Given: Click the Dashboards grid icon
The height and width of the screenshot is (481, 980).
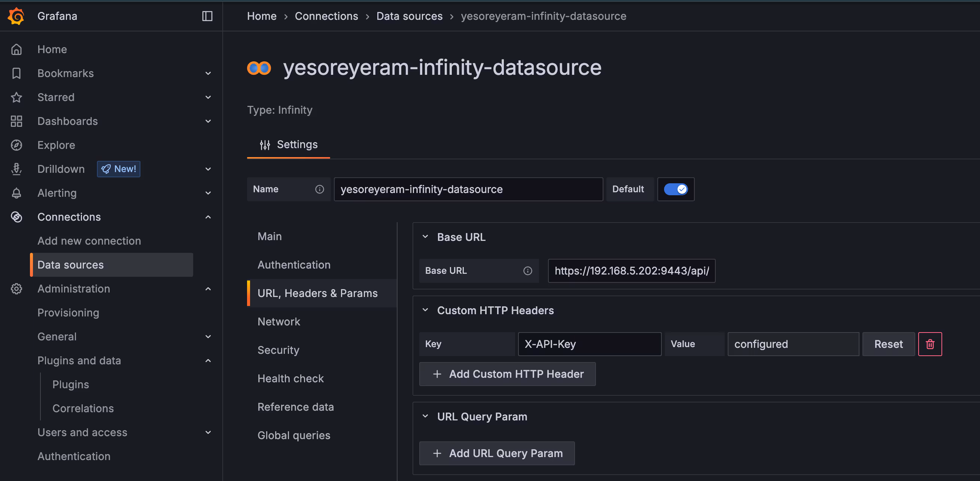Looking at the screenshot, I should coord(16,121).
